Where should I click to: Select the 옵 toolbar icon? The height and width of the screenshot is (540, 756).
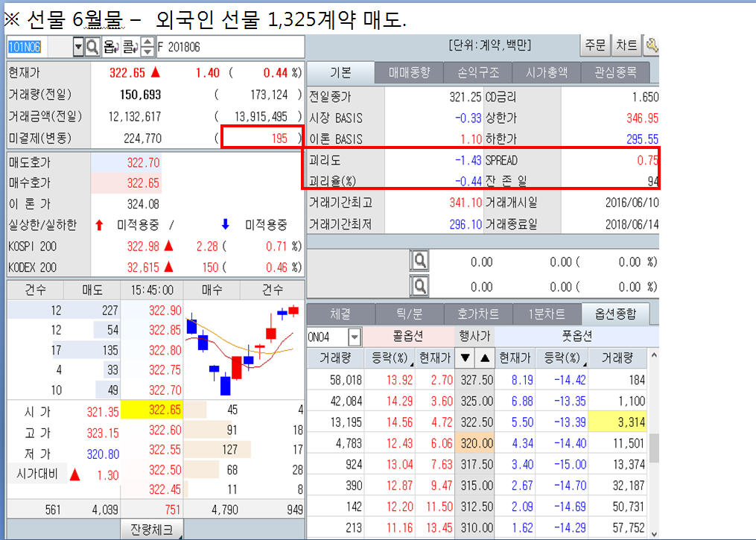110,47
